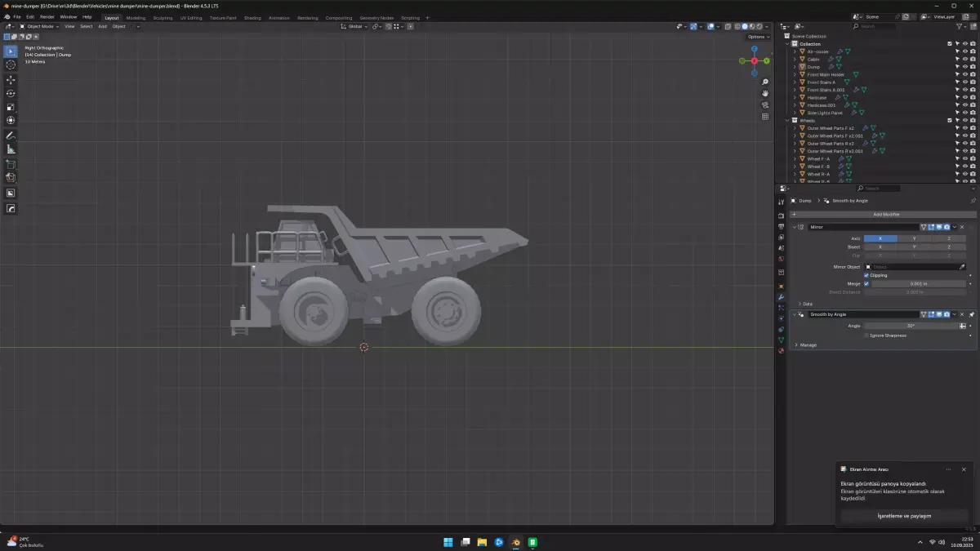Open the Material properties tab

click(x=781, y=350)
